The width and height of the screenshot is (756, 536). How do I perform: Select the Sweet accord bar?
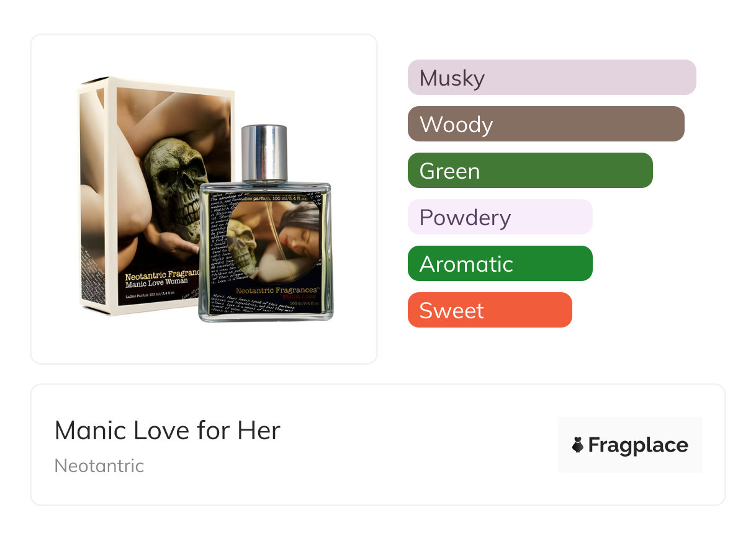point(490,310)
